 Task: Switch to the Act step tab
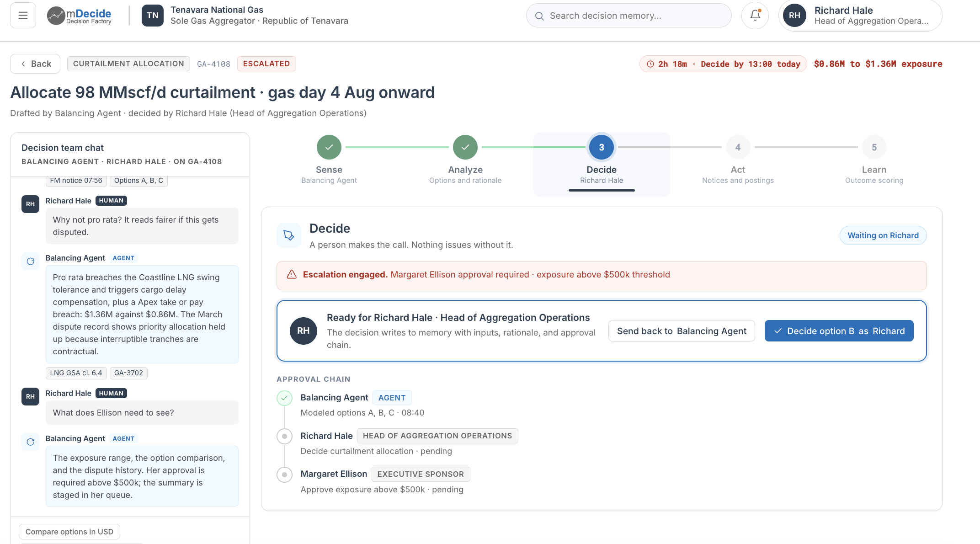738,165
